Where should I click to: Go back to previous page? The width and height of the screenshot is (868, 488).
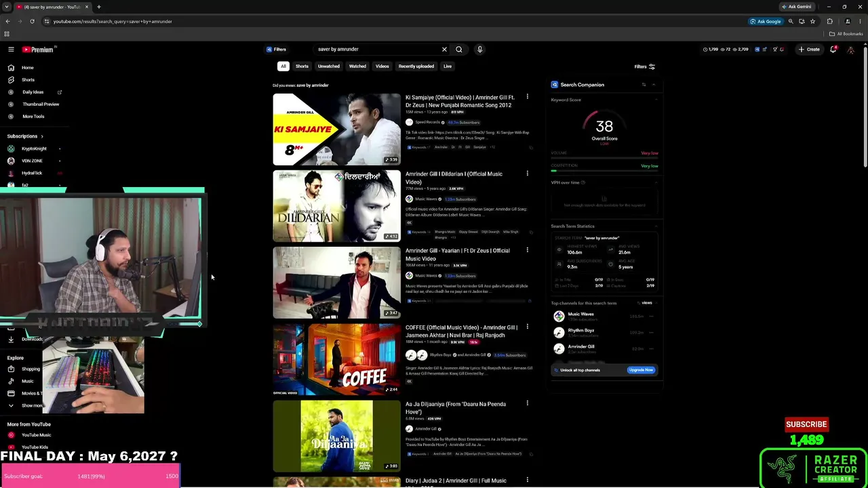point(7,22)
